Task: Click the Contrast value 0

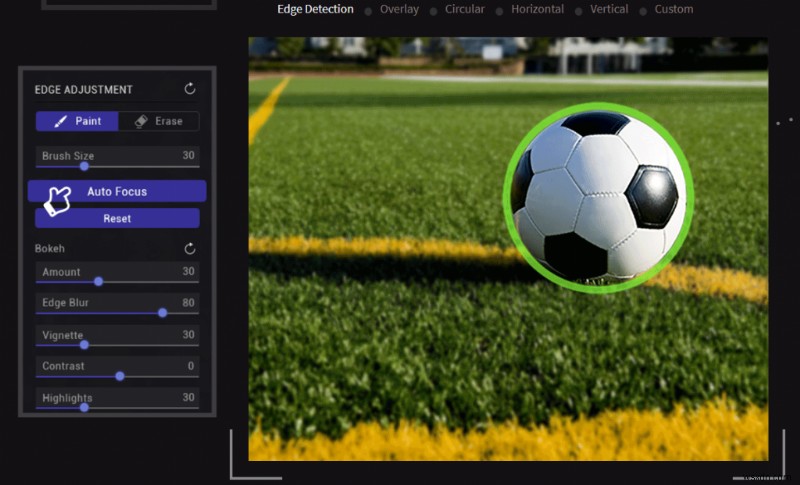Action: pos(191,366)
